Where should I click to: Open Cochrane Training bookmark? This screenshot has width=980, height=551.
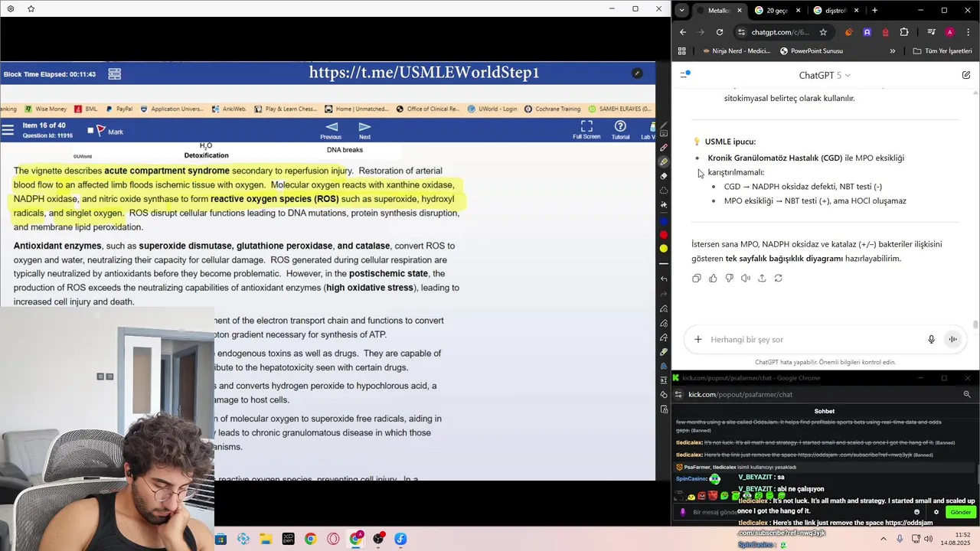[554, 109]
